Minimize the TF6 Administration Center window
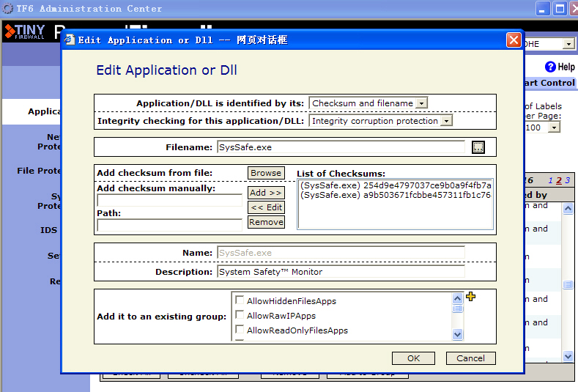578x392 pixels. coord(542,9)
